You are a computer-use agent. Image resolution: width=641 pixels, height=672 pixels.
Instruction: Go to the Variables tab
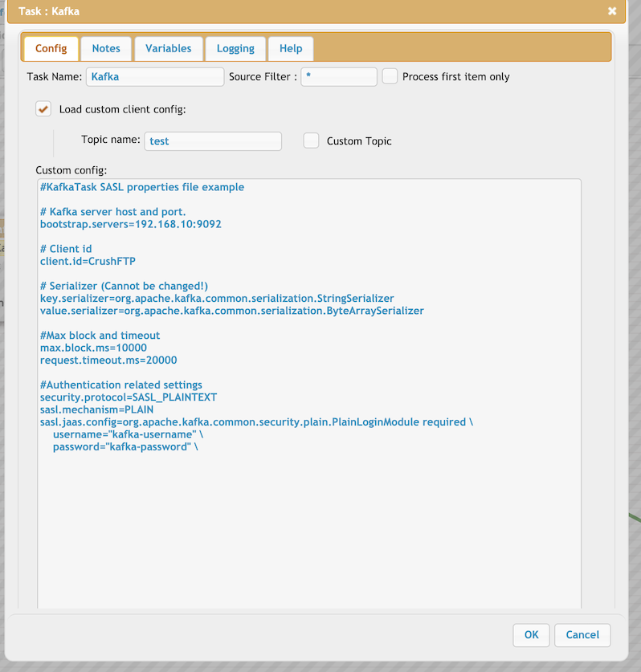click(x=168, y=48)
